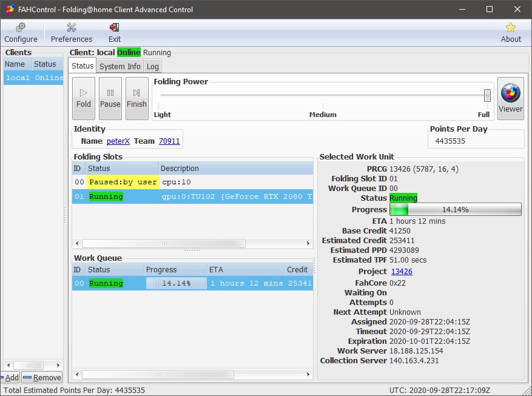Click the Work Server address 18.188.125.154
The image size is (532, 396).
[x=416, y=351]
